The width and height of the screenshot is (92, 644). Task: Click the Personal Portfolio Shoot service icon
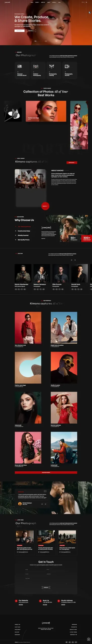click(x=19, y=66)
